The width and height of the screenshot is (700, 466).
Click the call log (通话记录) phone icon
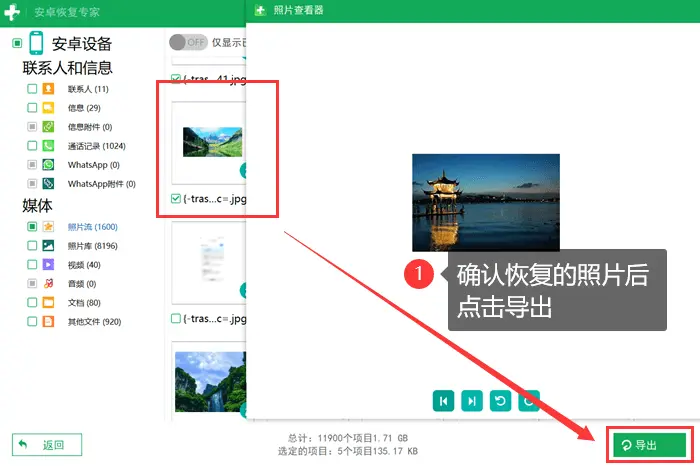(x=48, y=146)
